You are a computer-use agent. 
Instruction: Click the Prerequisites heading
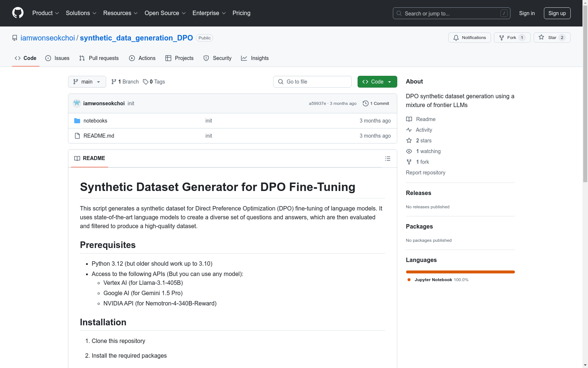coord(108,245)
